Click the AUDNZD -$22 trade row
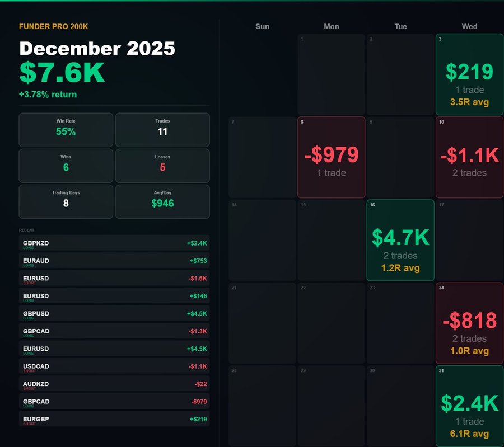504x447 pixels. pyautogui.click(x=114, y=384)
